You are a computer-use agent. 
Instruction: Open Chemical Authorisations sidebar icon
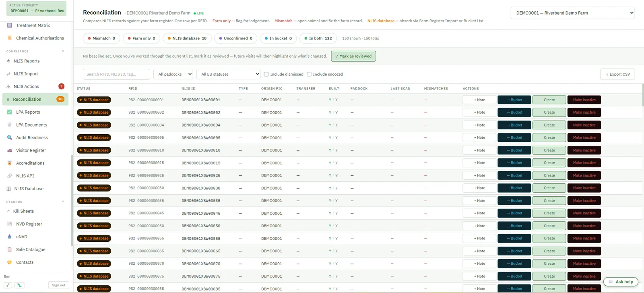10,38
